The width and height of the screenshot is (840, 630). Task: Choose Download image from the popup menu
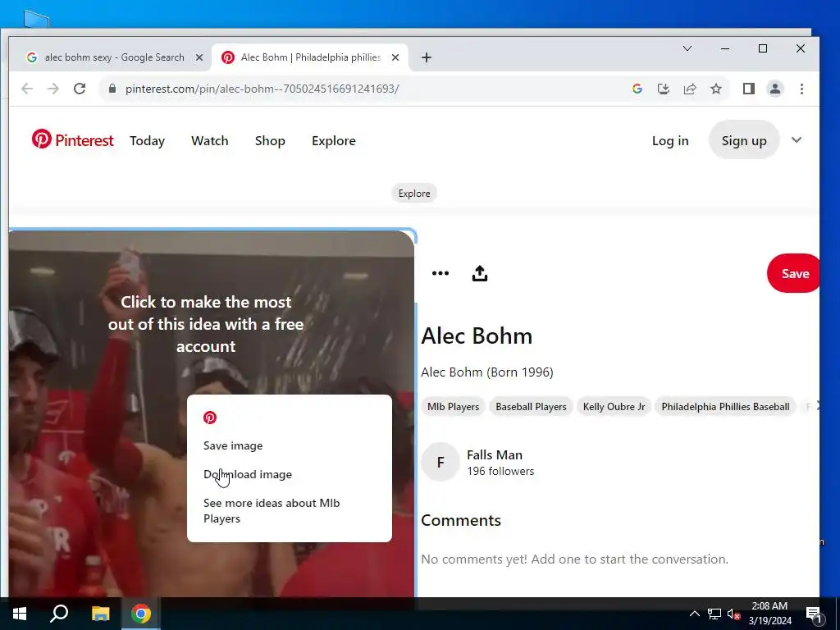[248, 474]
